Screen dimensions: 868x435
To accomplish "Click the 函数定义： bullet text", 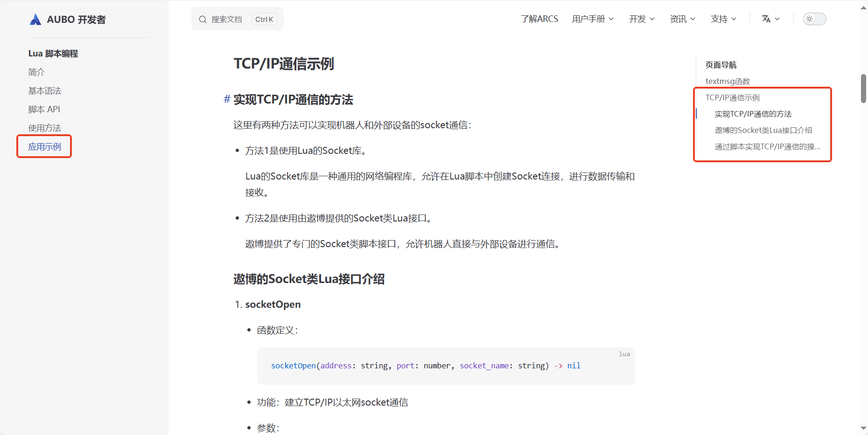I will point(278,330).
